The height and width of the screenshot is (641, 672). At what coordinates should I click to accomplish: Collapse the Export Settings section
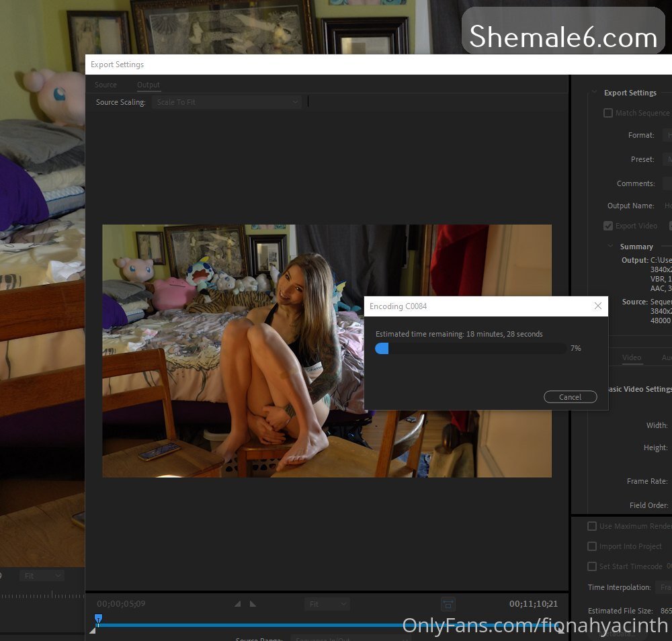click(593, 93)
